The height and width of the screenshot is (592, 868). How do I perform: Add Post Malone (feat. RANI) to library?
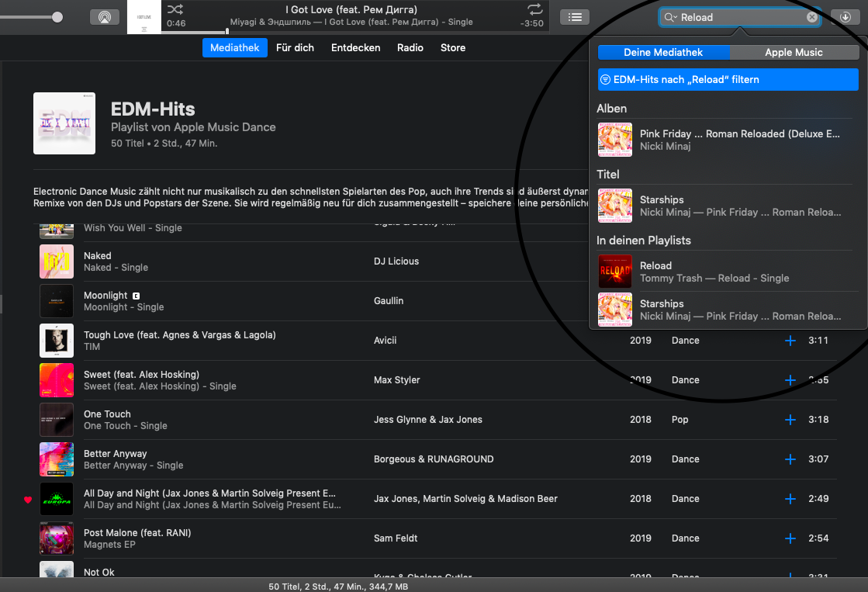pos(790,538)
